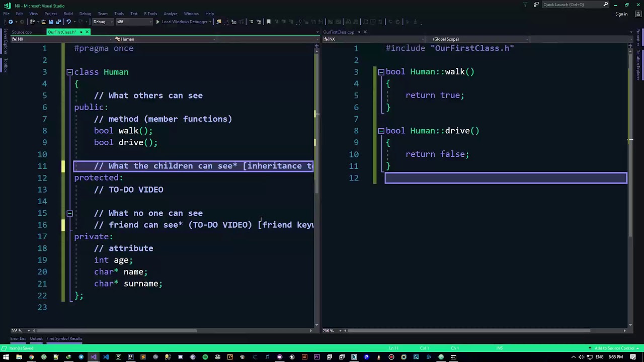Open the Find Symbol Results tab
This screenshot has height=362, width=644.
coord(64,338)
